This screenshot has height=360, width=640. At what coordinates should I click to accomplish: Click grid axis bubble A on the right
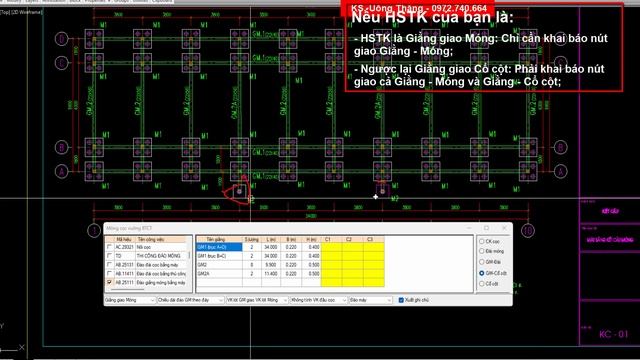click(x=561, y=171)
